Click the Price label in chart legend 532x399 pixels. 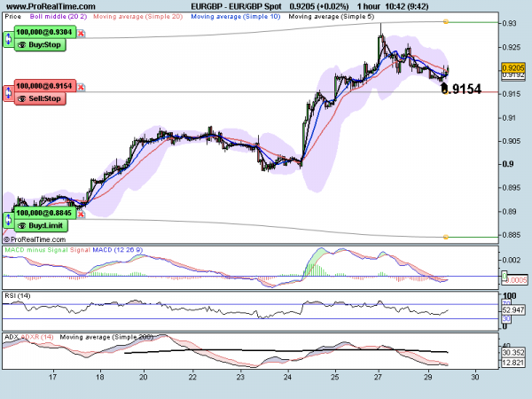13,16
